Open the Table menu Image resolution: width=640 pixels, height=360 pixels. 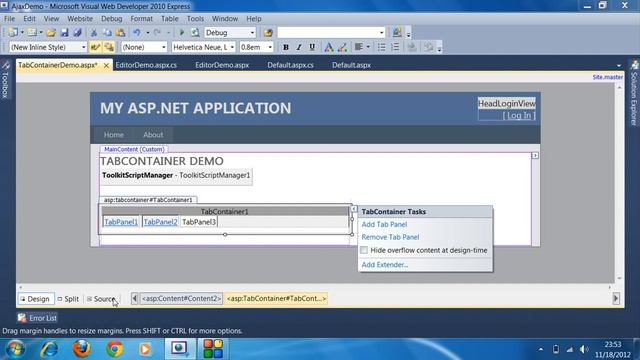[169, 19]
